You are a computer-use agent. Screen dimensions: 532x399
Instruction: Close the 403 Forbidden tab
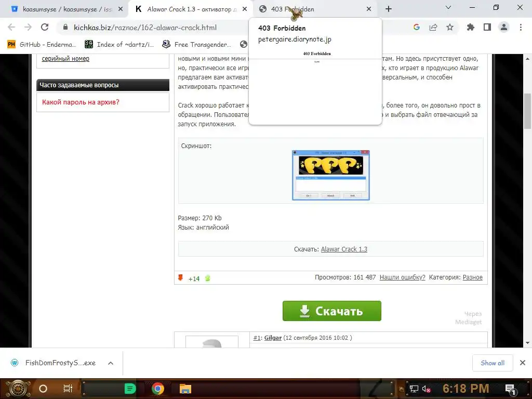click(369, 9)
